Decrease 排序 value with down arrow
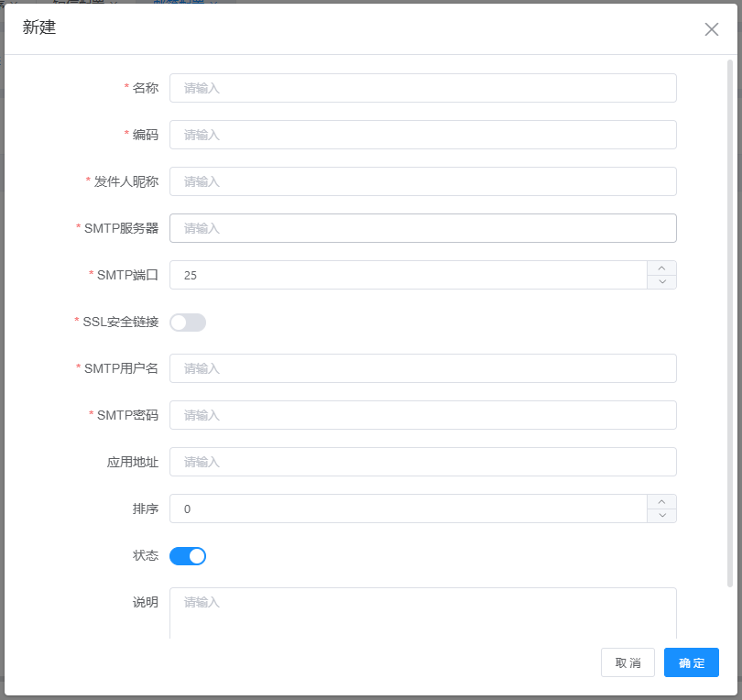This screenshot has height=700, width=742. [661, 516]
